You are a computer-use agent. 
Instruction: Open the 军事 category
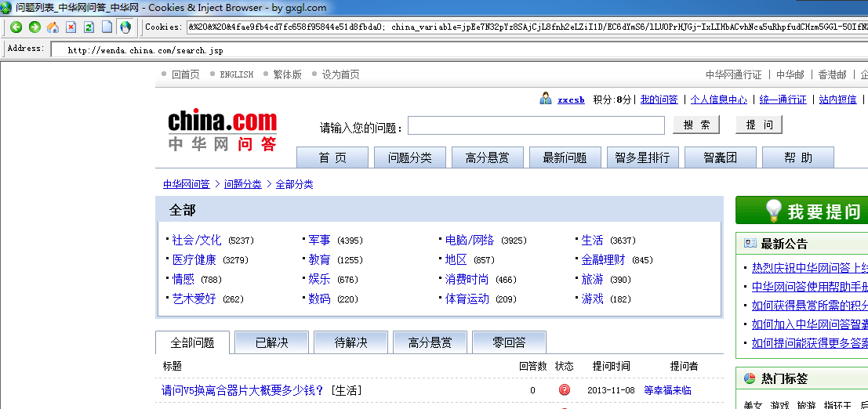point(319,240)
